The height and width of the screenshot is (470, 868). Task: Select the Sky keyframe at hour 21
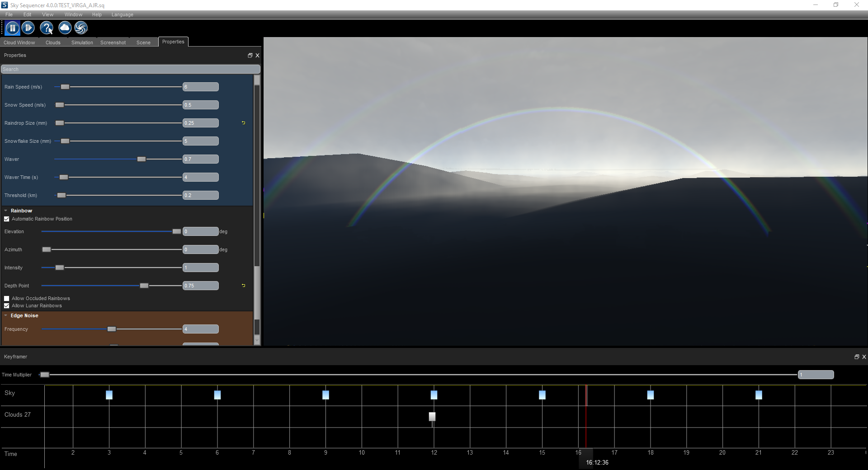(759, 395)
